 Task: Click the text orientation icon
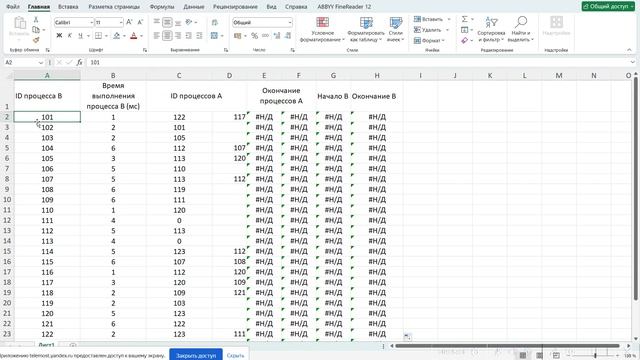pos(189,22)
